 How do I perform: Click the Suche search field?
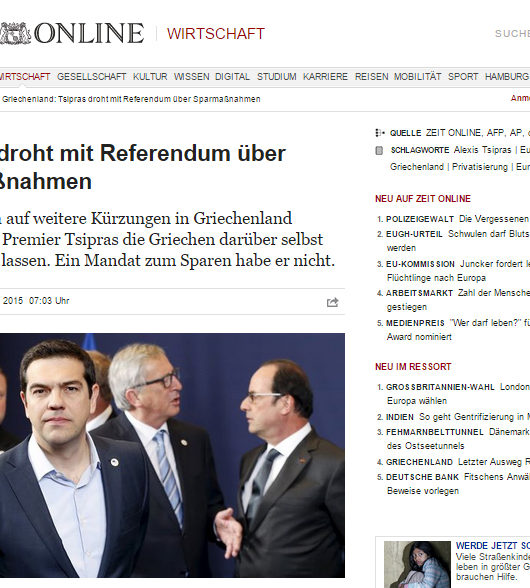point(512,33)
